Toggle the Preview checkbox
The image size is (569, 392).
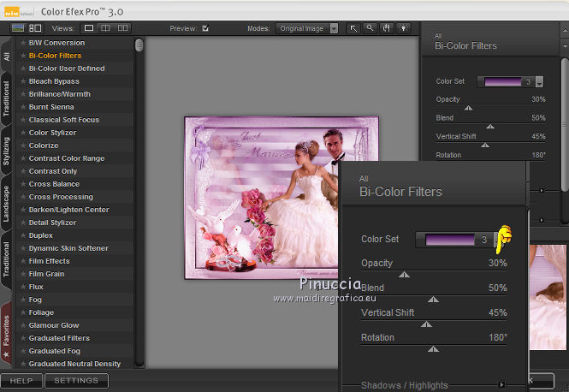point(205,28)
